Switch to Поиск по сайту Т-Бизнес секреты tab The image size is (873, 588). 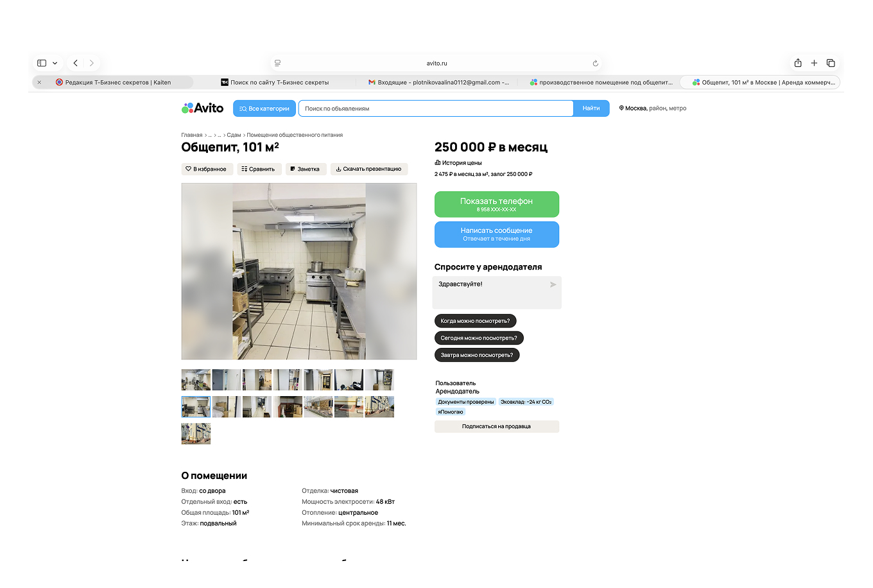275,82
